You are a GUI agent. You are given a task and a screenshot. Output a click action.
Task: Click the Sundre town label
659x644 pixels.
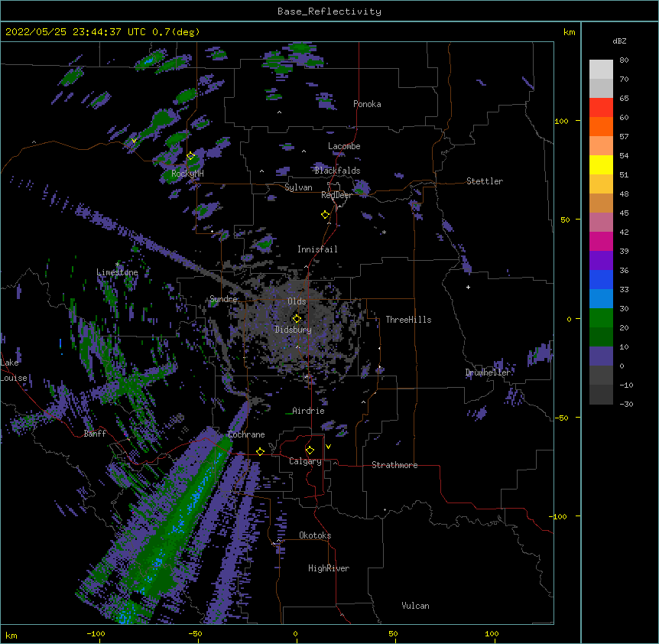[223, 299]
